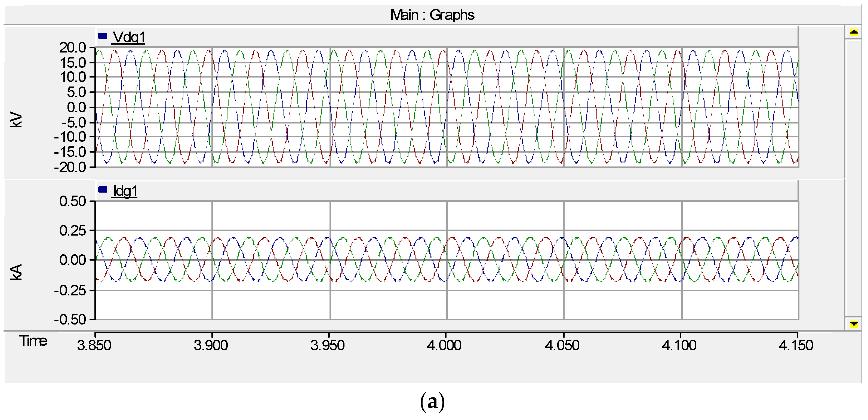Click the Main : Graphs title bar

click(432, 15)
